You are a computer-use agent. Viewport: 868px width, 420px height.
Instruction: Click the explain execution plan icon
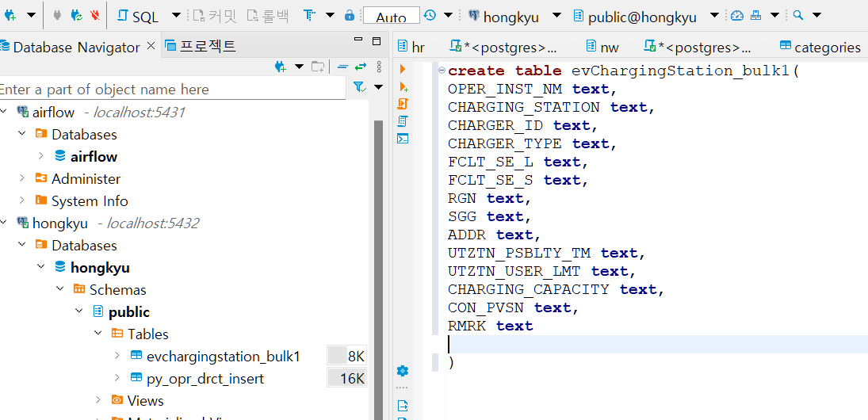(x=403, y=121)
